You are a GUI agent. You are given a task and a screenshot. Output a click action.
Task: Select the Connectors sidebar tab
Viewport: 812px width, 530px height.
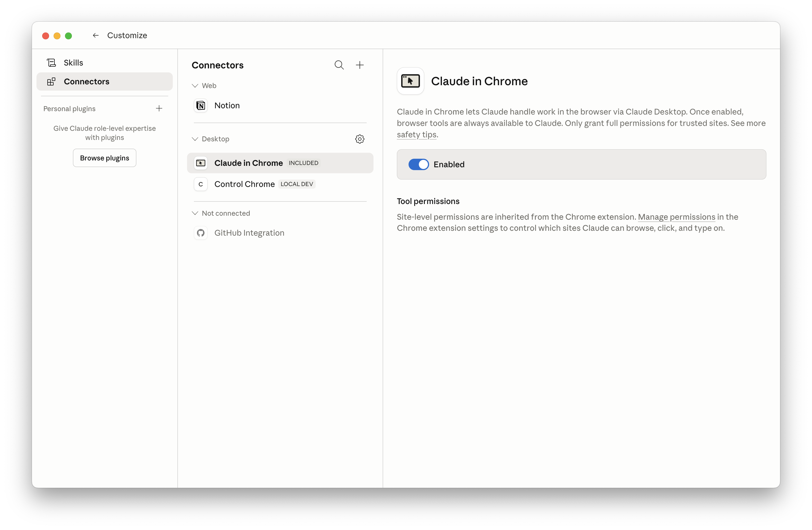[86, 81]
